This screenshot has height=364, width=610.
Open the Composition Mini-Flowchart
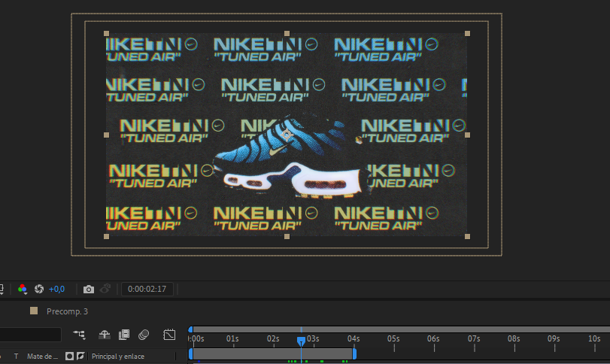pos(80,335)
